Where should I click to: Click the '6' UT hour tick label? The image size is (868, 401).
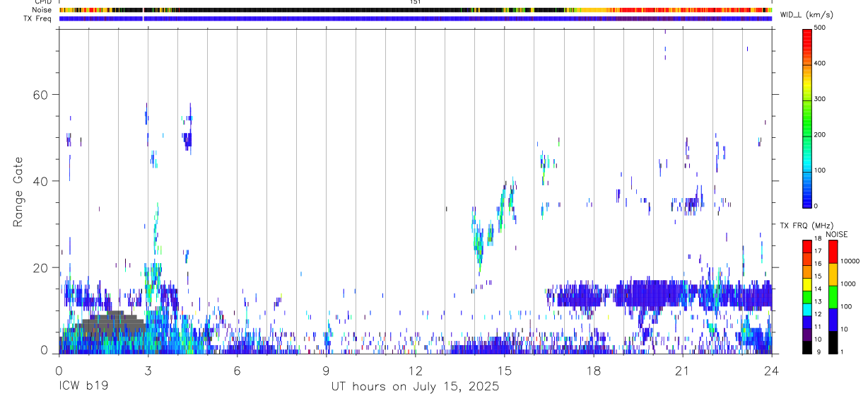(237, 370)
